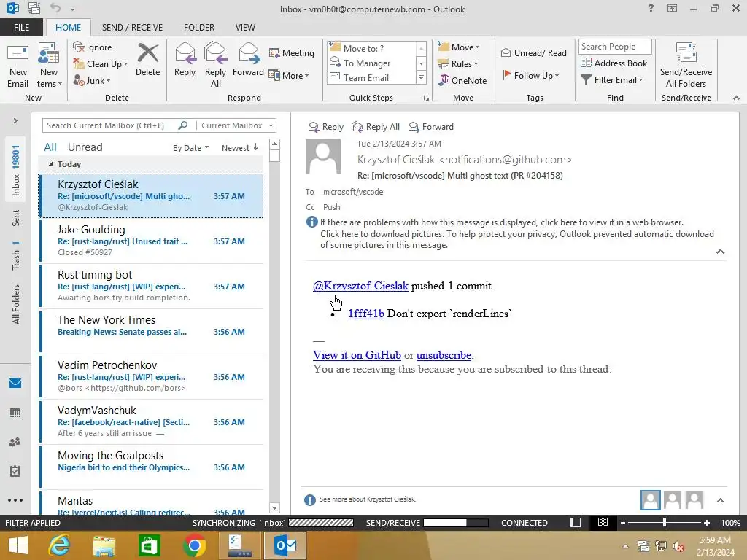
Task: Show All messages filter
Action: tap(50, 147)
